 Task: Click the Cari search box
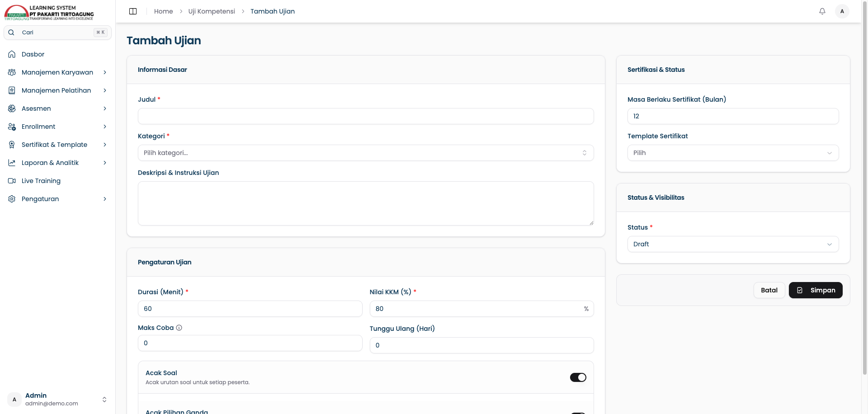pyautogui.click(x=58, y=33)
